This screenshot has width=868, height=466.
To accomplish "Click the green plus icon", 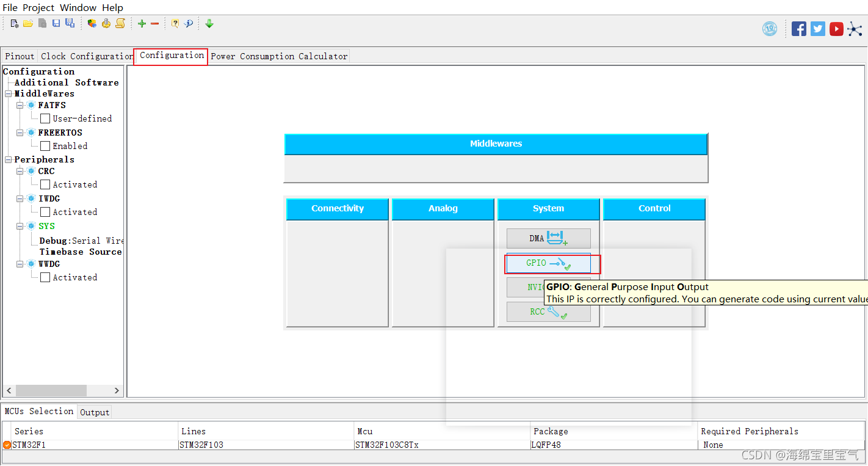I will pyautogui.click(x=142, y=23).
